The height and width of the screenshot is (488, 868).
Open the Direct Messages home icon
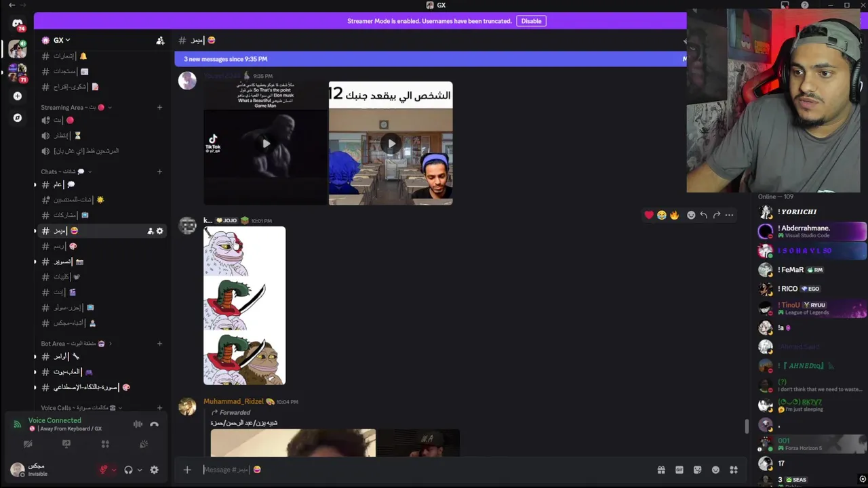tap(18, 24)
